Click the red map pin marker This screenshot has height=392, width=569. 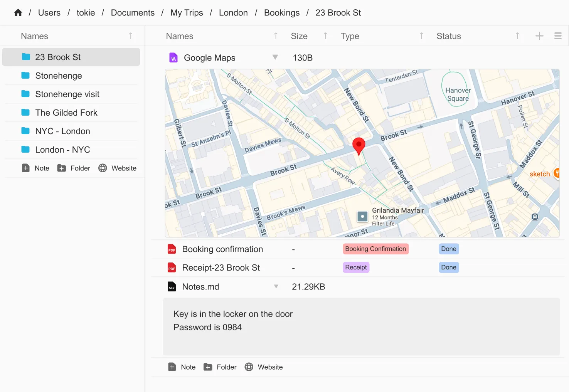coord(359,146)
